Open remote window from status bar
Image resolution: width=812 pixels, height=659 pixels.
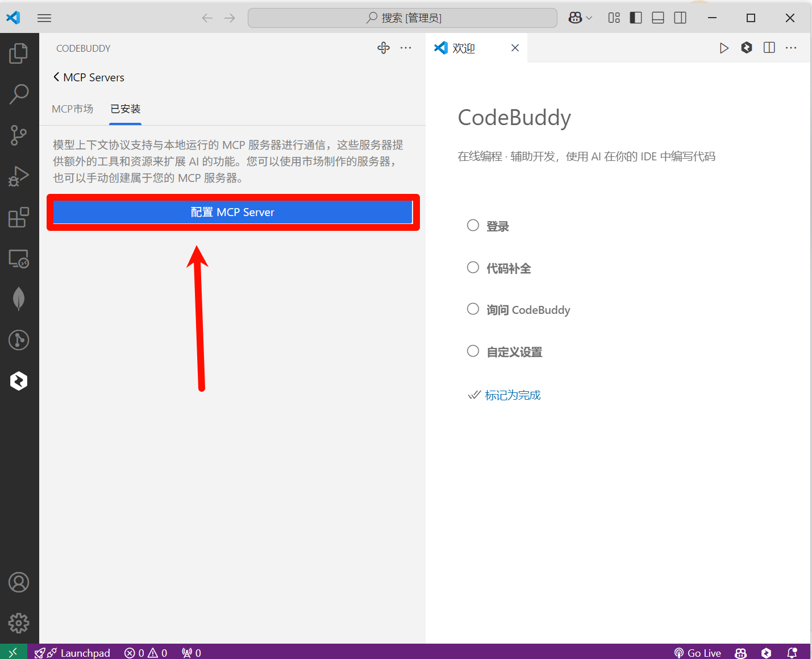click(13, 652)
